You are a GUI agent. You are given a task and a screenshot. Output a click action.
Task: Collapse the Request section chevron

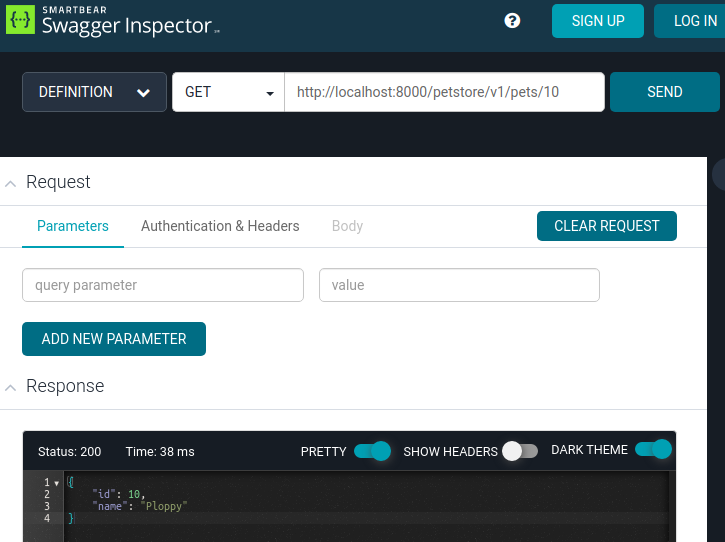(10, 183)
